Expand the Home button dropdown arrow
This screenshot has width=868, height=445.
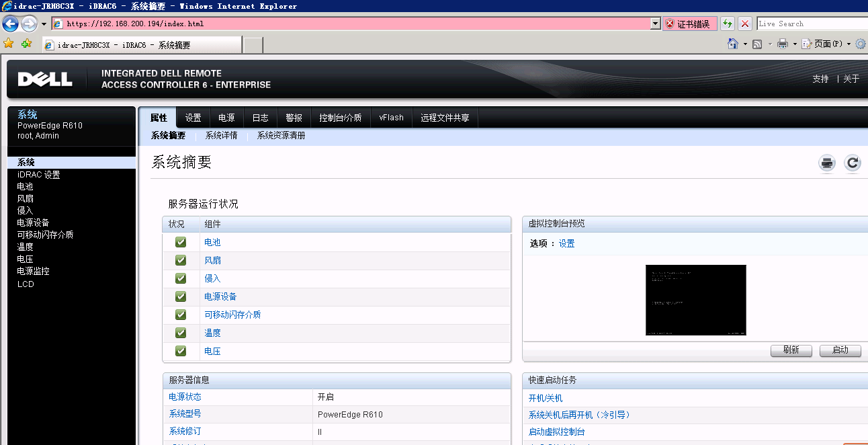tap(745, 44)
